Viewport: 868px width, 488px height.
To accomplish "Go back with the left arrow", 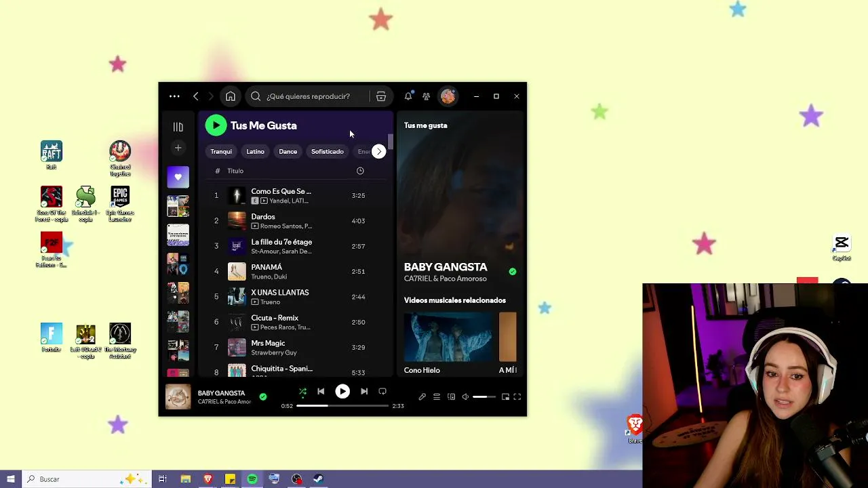I will pos(196,96).
